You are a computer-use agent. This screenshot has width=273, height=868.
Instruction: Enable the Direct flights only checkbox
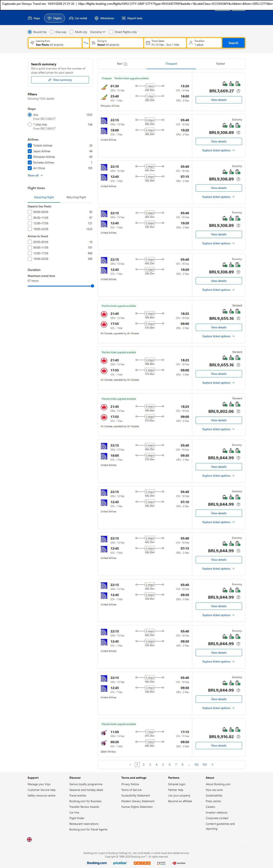111,32
